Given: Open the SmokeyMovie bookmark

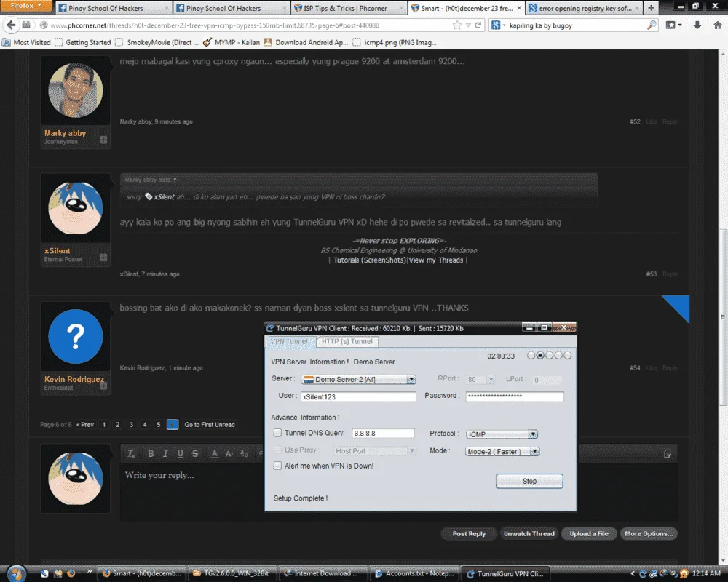Looking at the screenshot, I should click(157, 42).
